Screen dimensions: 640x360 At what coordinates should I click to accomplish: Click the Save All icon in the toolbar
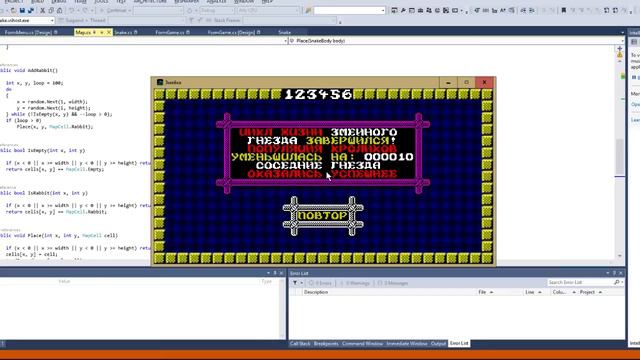[x=31, y=10]
